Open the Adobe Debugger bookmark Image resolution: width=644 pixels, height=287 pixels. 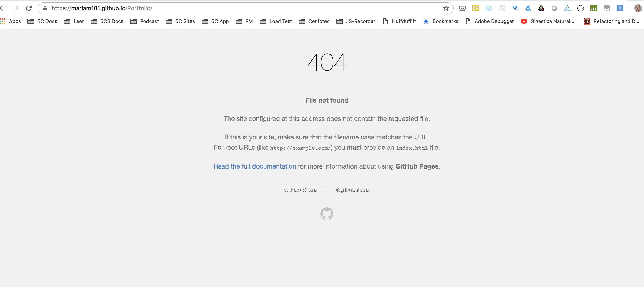[490, 21]
